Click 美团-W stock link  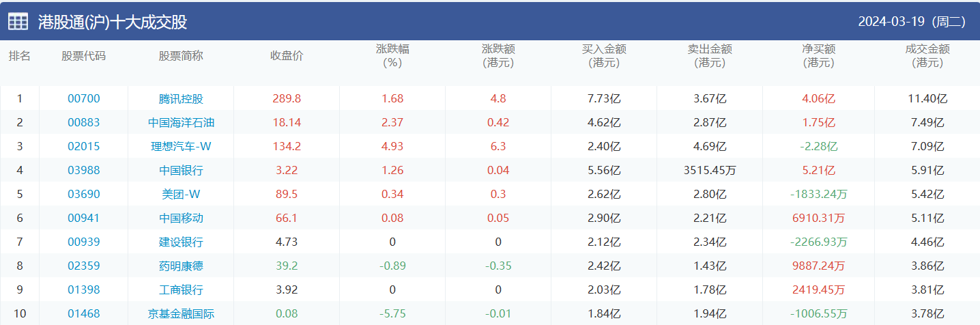pos(181,194)
